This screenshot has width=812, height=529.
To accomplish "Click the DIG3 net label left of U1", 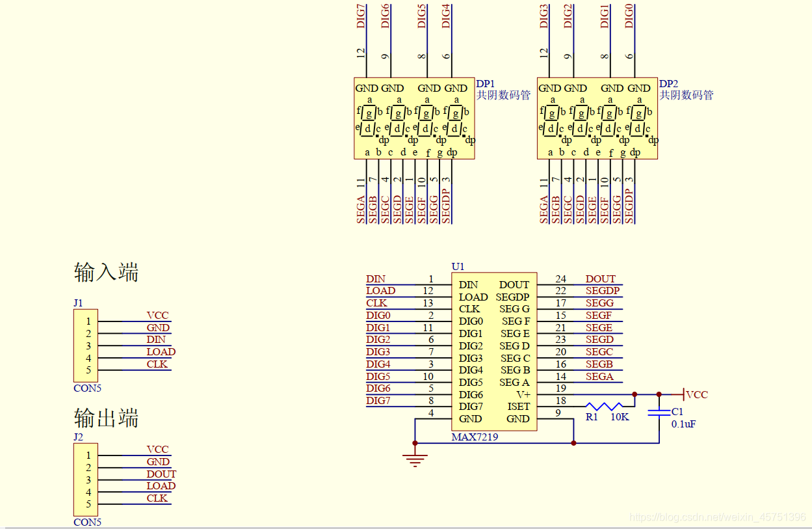I will 378,352.
